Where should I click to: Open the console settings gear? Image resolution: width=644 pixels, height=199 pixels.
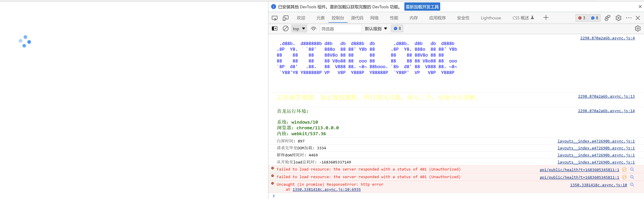[637, 28]
